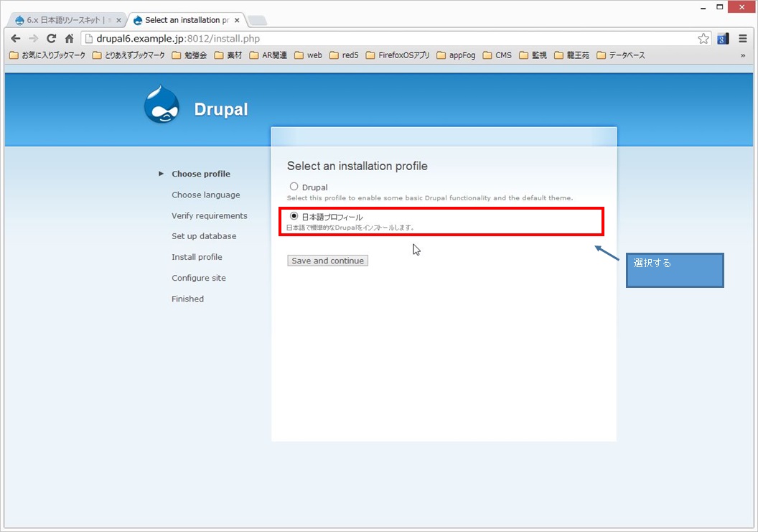Go to the home page icon
758x532 pixels.
click(x=69, y=39)
